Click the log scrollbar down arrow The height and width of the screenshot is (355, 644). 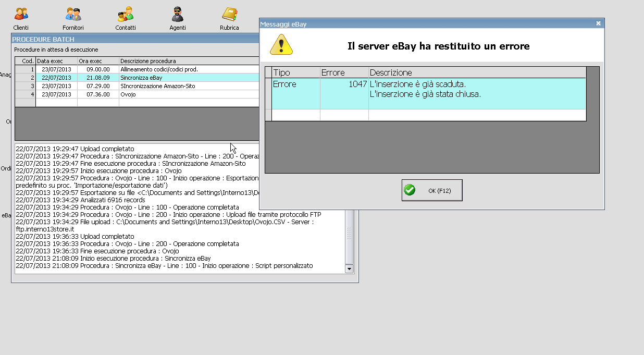tap(350, 269)
